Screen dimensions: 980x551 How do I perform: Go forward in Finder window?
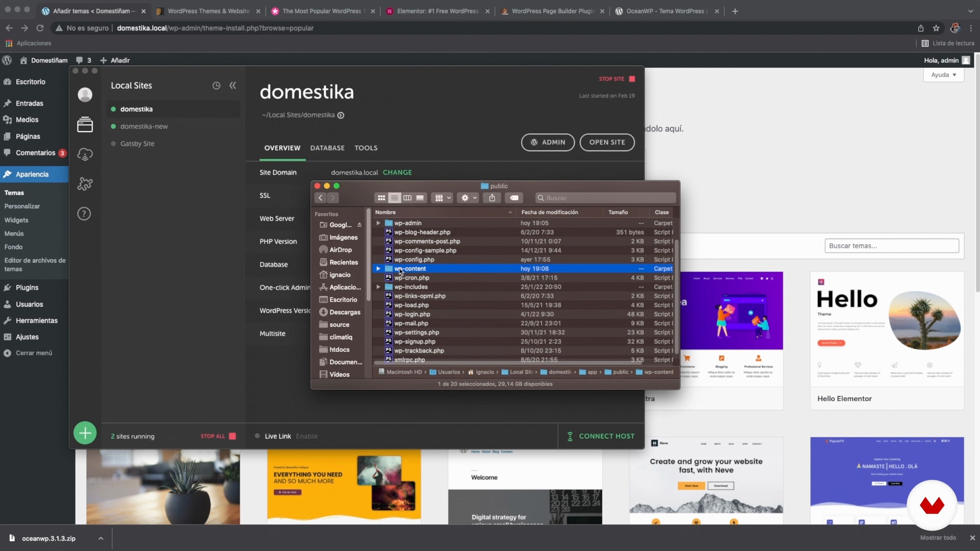(333, 198)
